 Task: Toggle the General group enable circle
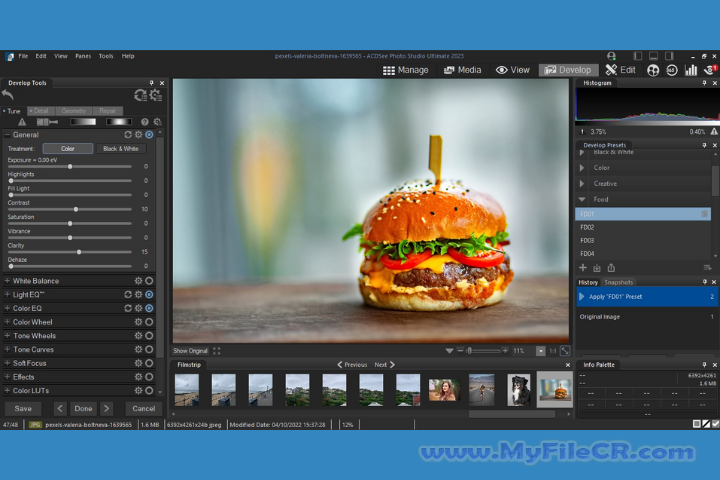(x=149, y=135)
